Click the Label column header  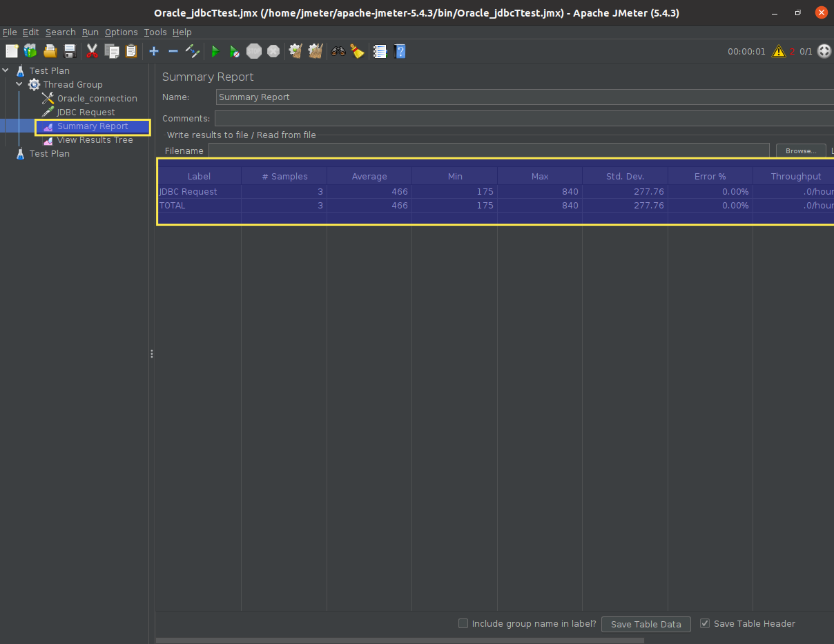tap(199, 176)
